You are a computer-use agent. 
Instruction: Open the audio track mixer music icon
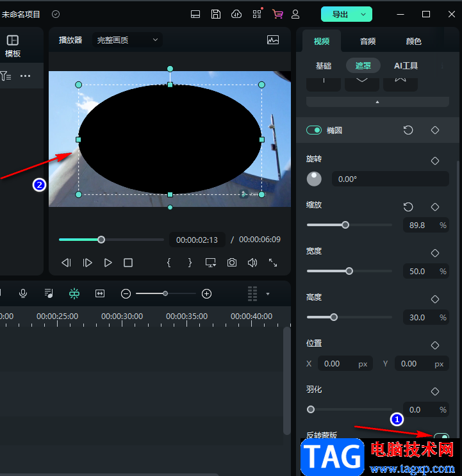click(x=49, y=293)
